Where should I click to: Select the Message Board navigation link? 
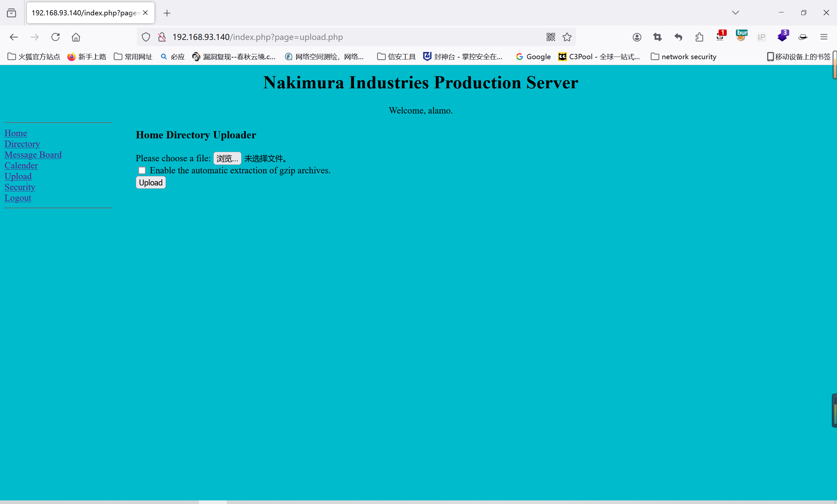[33, 154]
